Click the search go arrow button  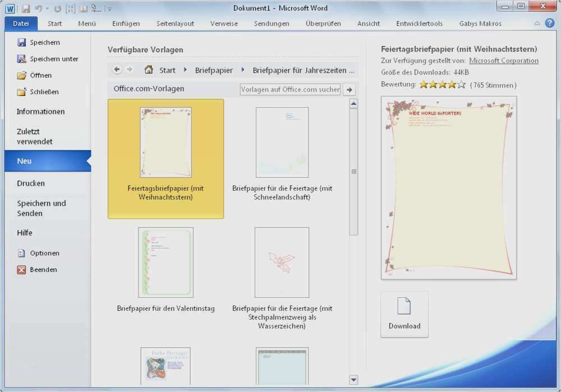(349, 89)
